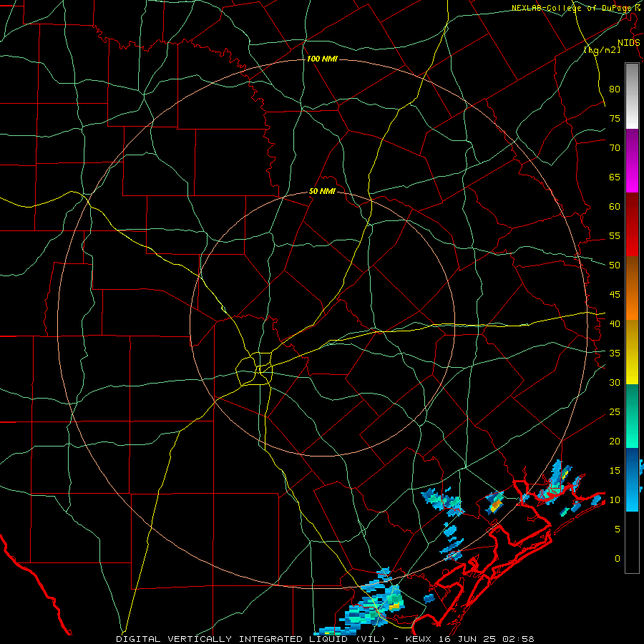
Task: Select the blue segment of the color bar
Action: pos(632,479)
